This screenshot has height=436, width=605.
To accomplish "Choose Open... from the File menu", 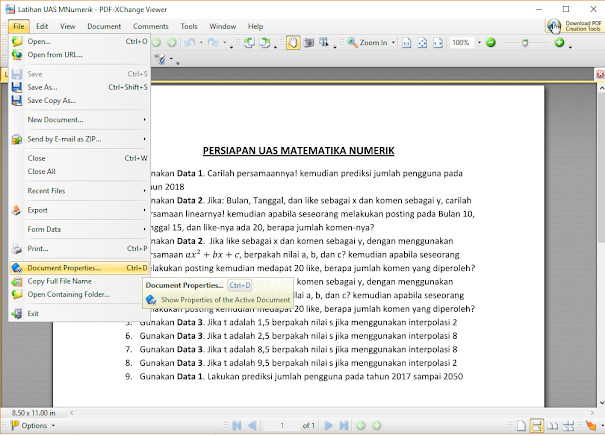I will coord(79,41).
